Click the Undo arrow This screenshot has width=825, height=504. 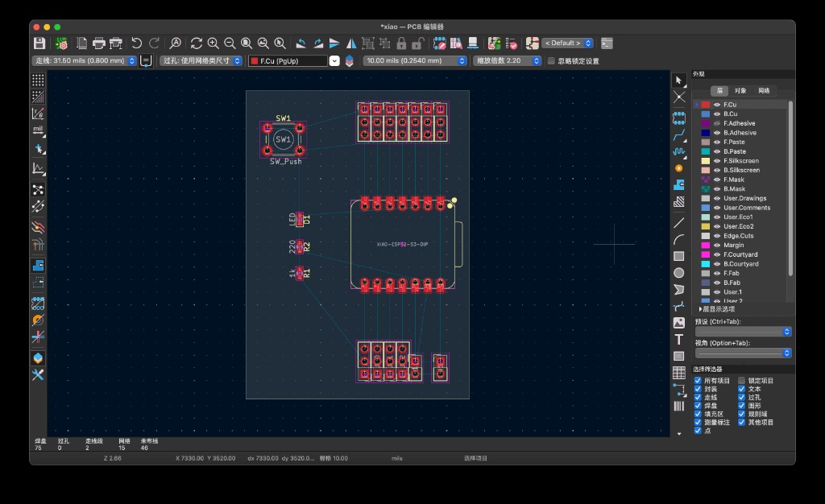[x=137, y=43]
